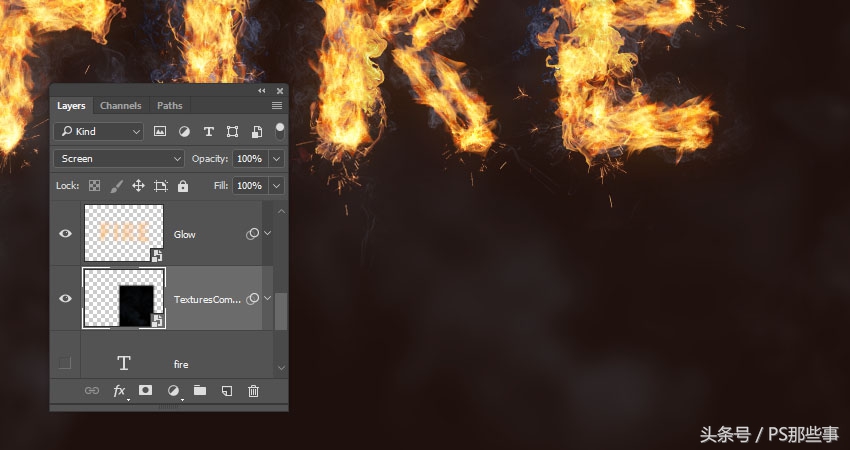Select the TexturesCom layer thumbnail

124,298
